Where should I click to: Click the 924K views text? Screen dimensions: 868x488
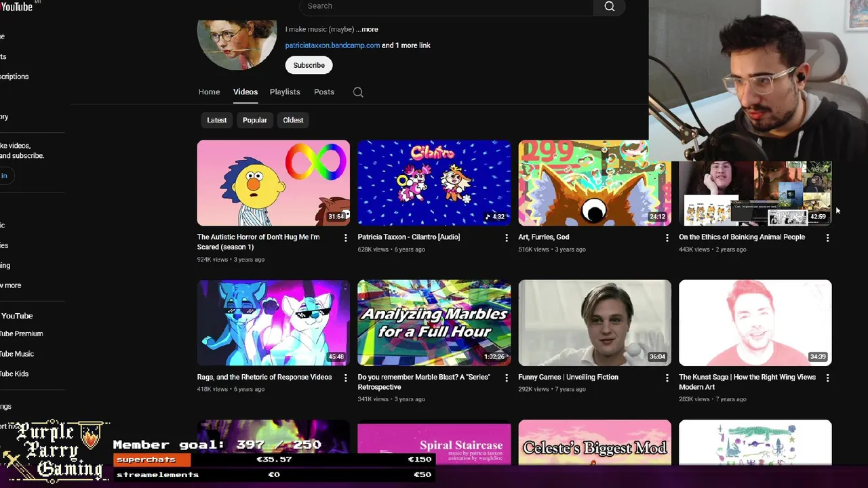tap(212, 260)
